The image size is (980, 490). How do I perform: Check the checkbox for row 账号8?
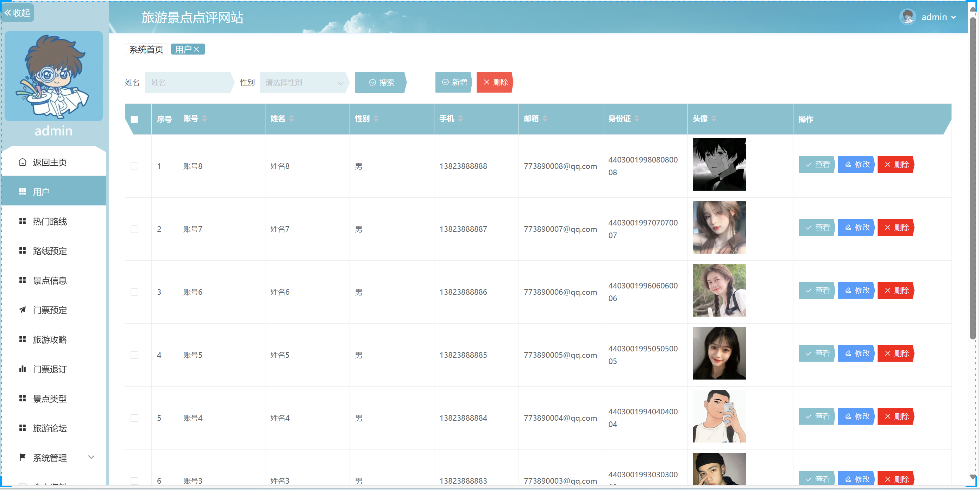tap(134, 166)
